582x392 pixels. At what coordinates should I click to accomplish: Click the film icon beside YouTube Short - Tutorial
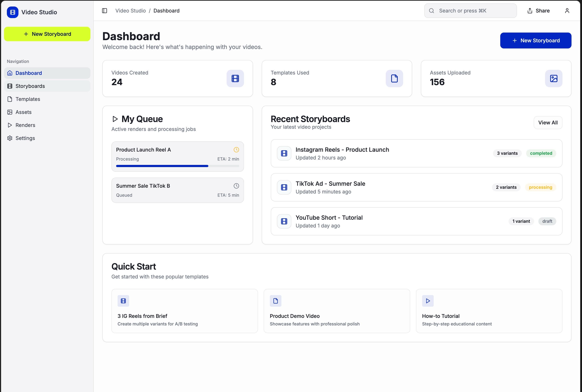click(284, 221)
